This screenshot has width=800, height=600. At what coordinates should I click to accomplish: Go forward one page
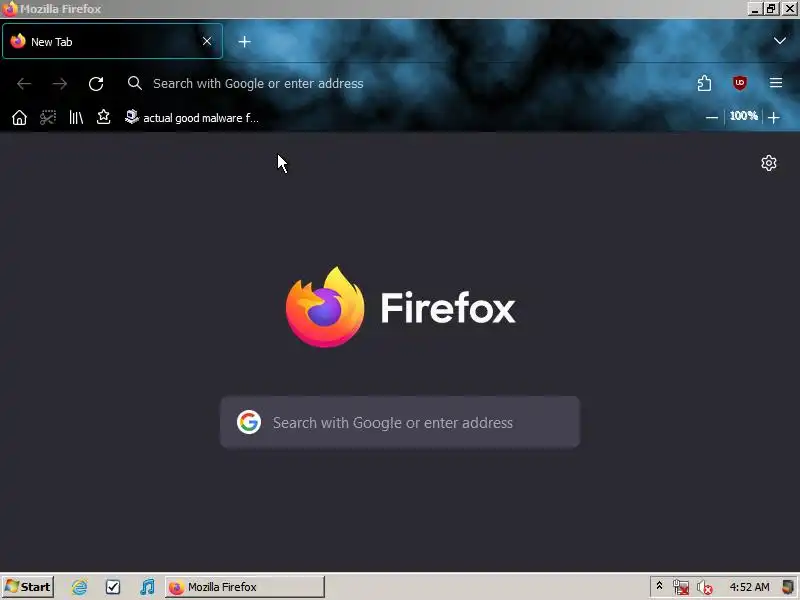(x=60, y=83)
